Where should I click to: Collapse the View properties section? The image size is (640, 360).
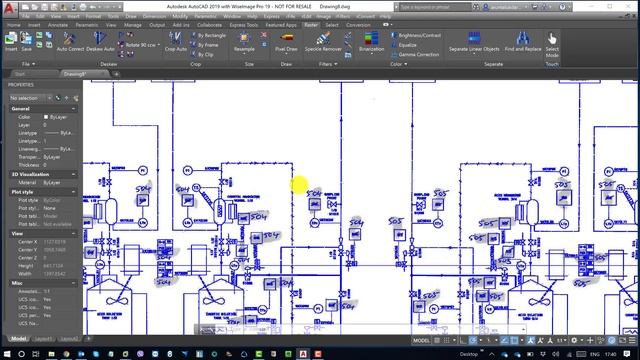point(73,233)
